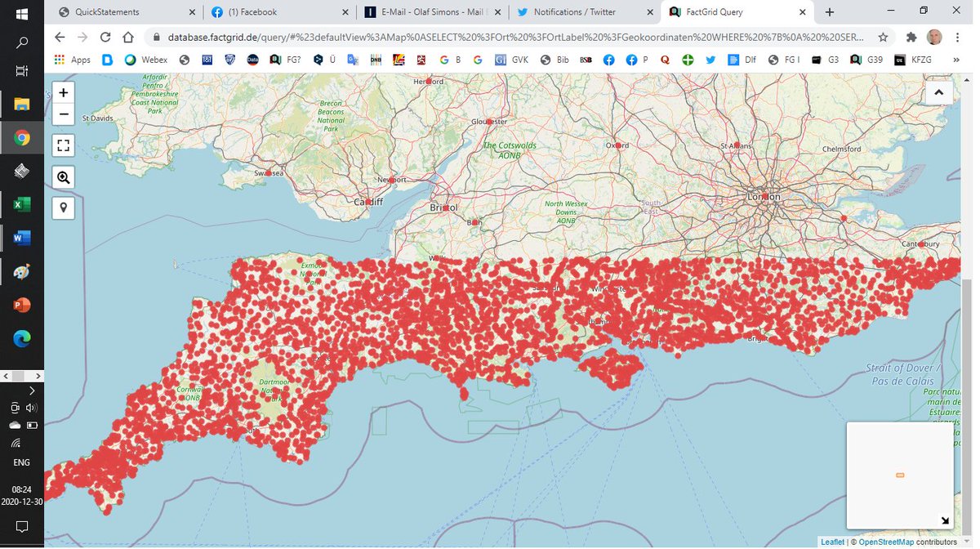
Task: Open Word from the taskbar
Action: pyautogui.click(x=21, y=238)
